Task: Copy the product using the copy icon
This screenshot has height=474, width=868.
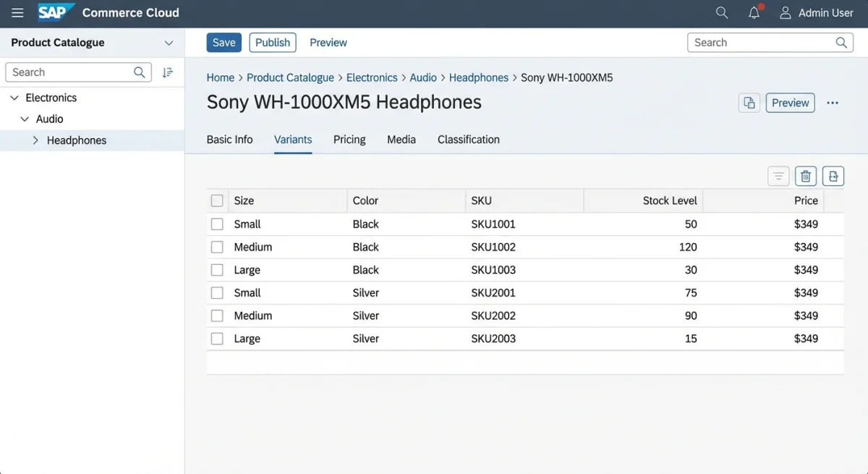Action: coord(749,102)
